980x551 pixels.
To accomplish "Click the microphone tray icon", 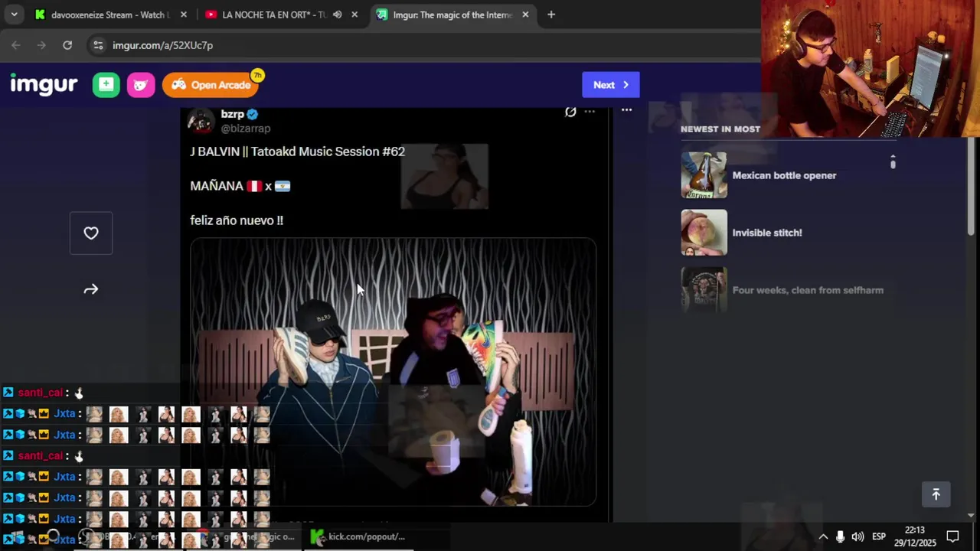I will pyautogui.click(x=841, y=536).
